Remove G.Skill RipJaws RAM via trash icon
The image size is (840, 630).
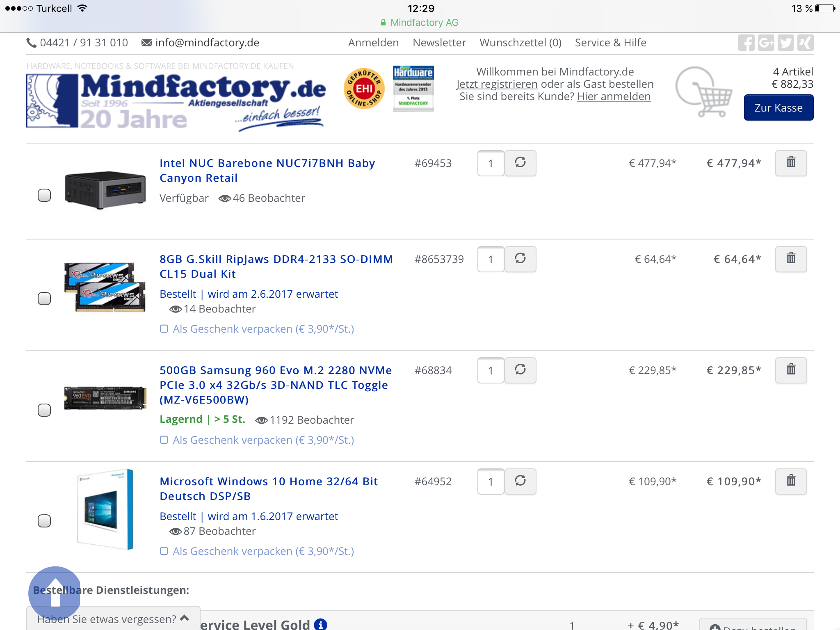[791, 259]
